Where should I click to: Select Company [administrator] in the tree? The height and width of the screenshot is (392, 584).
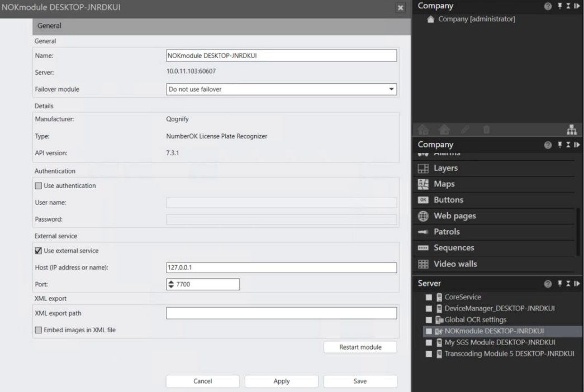pos(476,19)
